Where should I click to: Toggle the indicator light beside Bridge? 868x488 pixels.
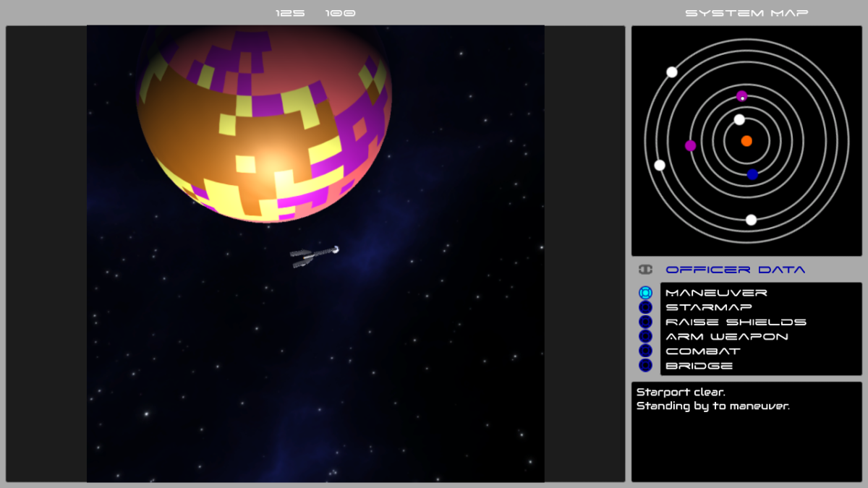pos(646,366)
